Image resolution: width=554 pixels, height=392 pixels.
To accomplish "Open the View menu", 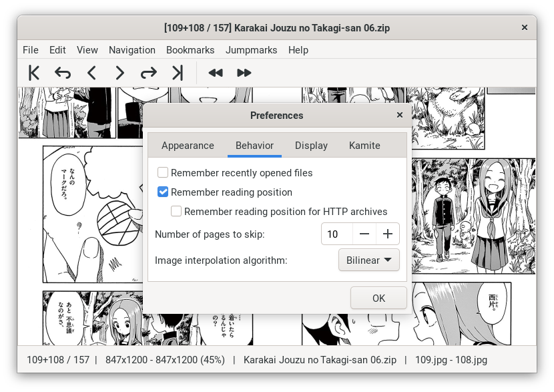I will pos(87,50).
